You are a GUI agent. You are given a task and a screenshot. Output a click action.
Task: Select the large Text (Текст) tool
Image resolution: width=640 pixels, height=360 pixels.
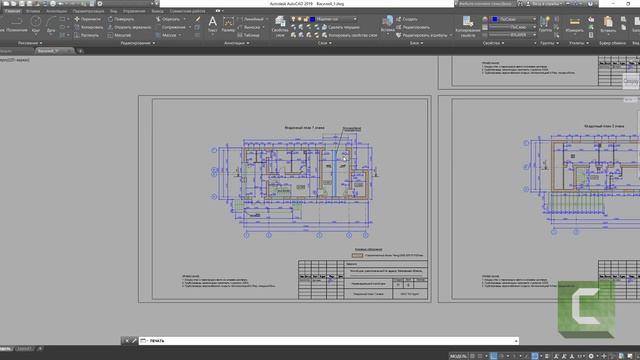point(213,24)
